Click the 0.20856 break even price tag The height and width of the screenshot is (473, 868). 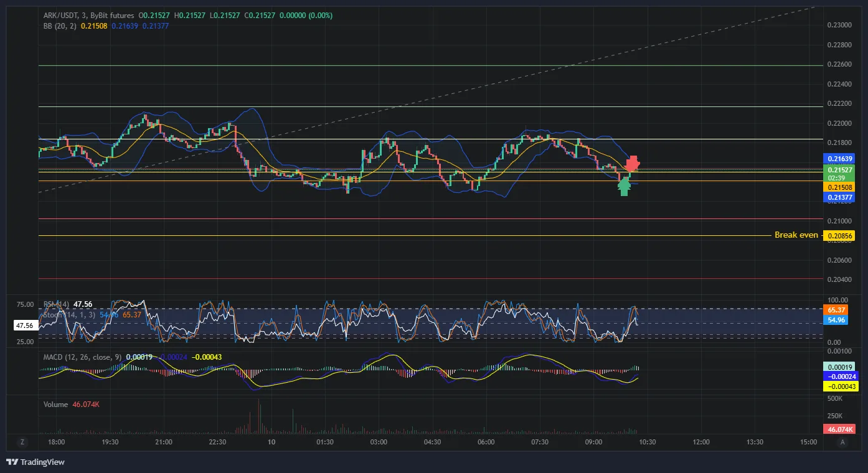pos(839,236)
